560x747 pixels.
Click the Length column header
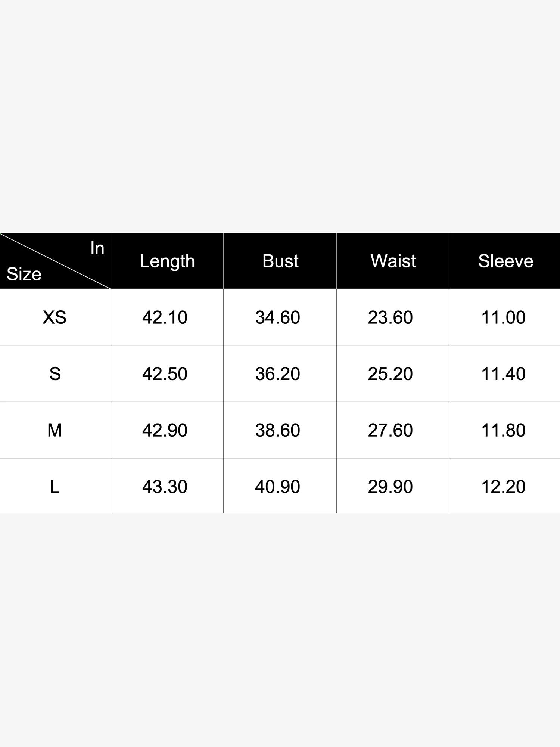click(167, 261)
